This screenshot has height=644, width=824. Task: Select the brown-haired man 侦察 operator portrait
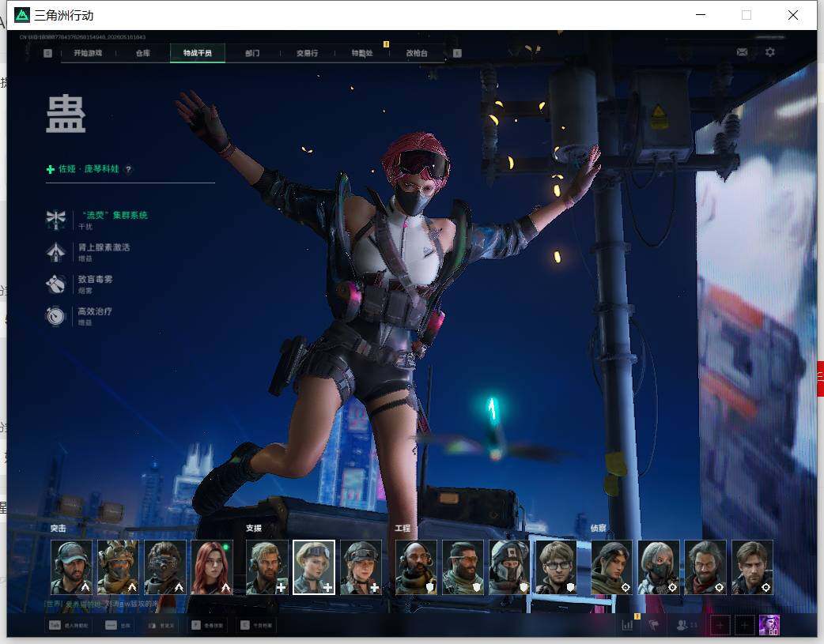(x=752, y=567)
